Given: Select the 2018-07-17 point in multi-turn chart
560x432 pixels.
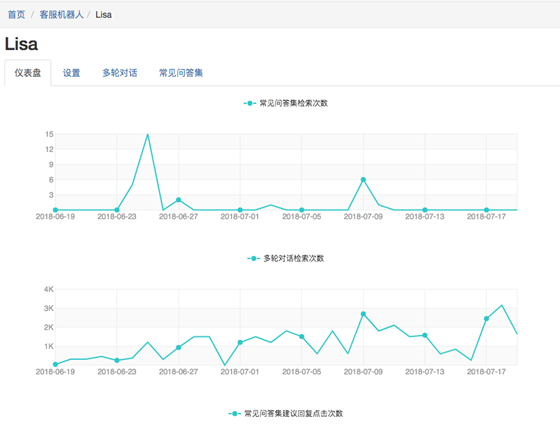Looking at the screenshot, I should [486, 318].
